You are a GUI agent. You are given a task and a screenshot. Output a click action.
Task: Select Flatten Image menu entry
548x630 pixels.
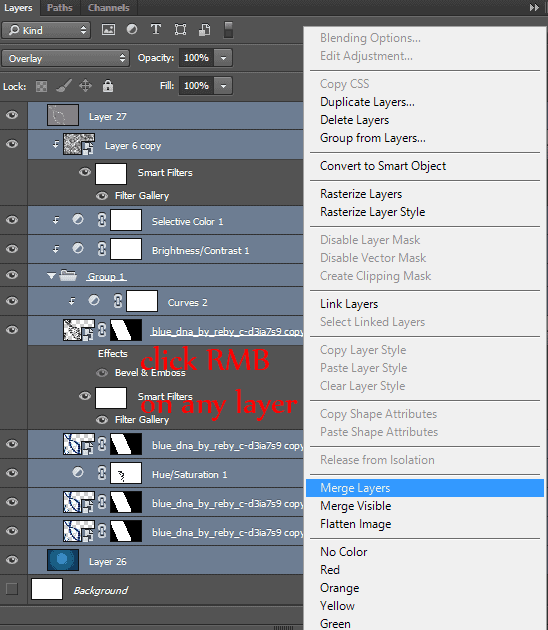click(356, 524)
